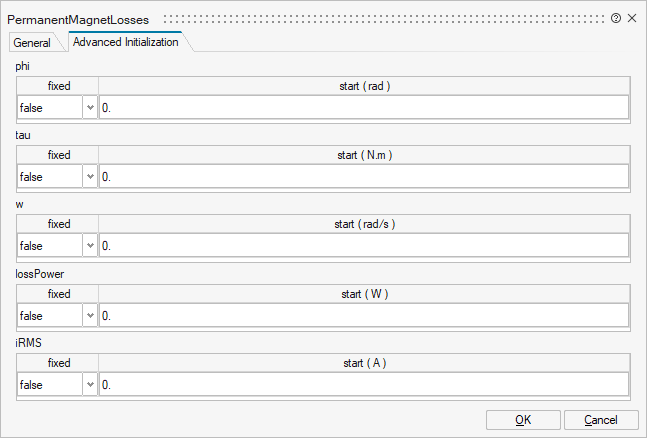Open the iRMS fixed dropdown
The height and width of the screenshot is (438, 647).
point(90,385)
